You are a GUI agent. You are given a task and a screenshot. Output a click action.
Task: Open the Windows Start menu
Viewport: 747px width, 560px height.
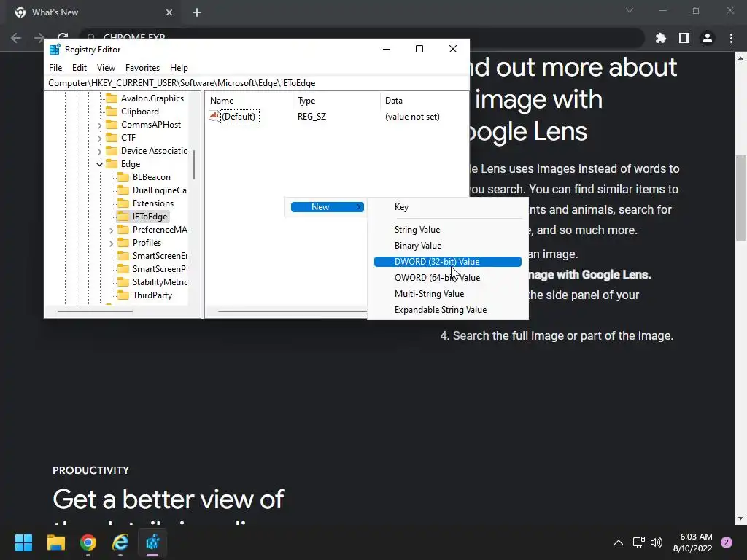(x=23, y=542)
